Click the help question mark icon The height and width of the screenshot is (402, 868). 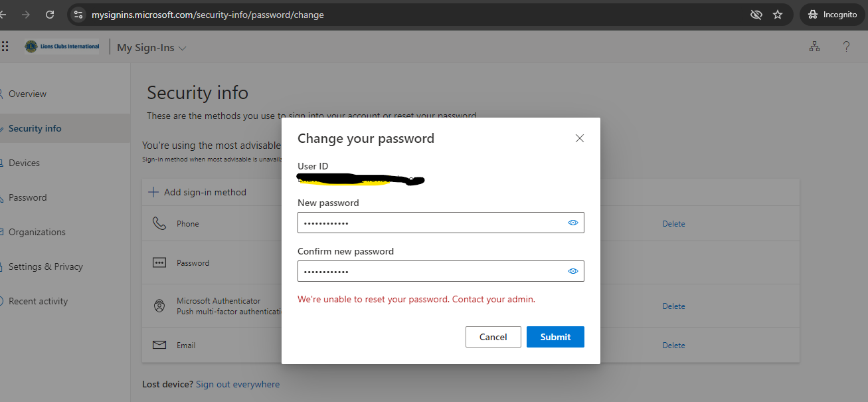coord(846,47)
